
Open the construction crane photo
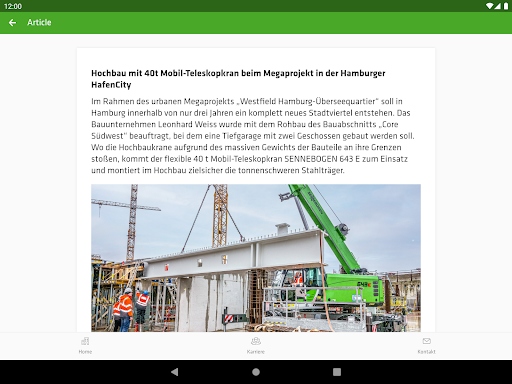pos(256,258)
